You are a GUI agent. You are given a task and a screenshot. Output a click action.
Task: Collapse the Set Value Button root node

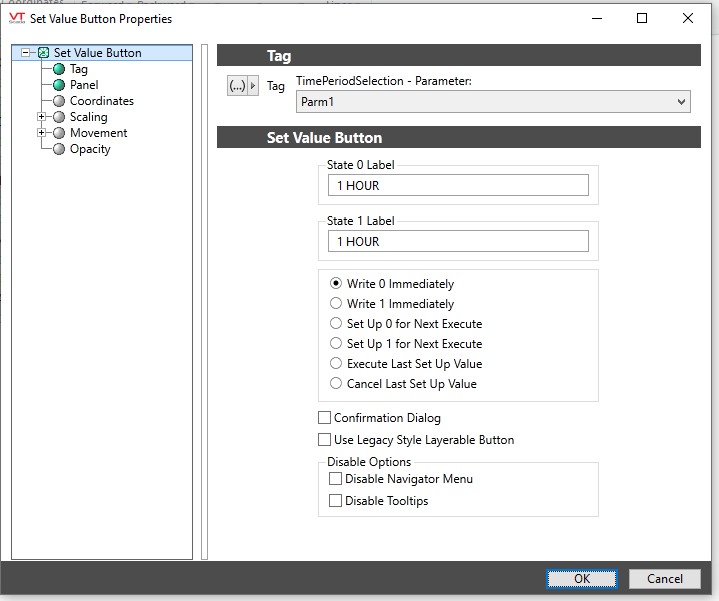(26, 53)
